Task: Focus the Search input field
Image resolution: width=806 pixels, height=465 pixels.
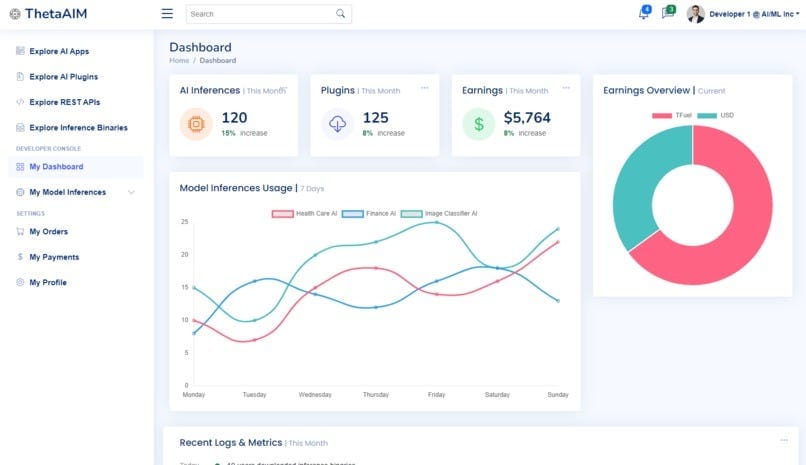Action: point(262,14)
